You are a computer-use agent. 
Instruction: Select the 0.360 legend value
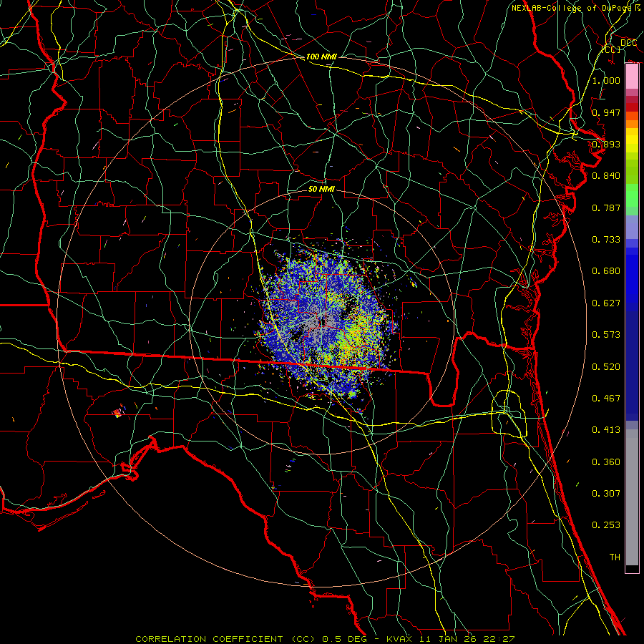click(606, 462)
